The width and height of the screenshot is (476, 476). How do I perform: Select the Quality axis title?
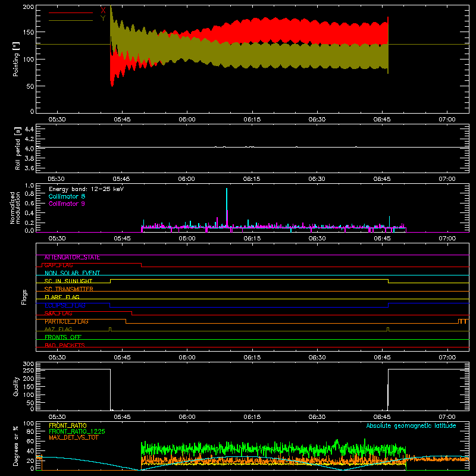pyautogui.click(x=16, y=386)
